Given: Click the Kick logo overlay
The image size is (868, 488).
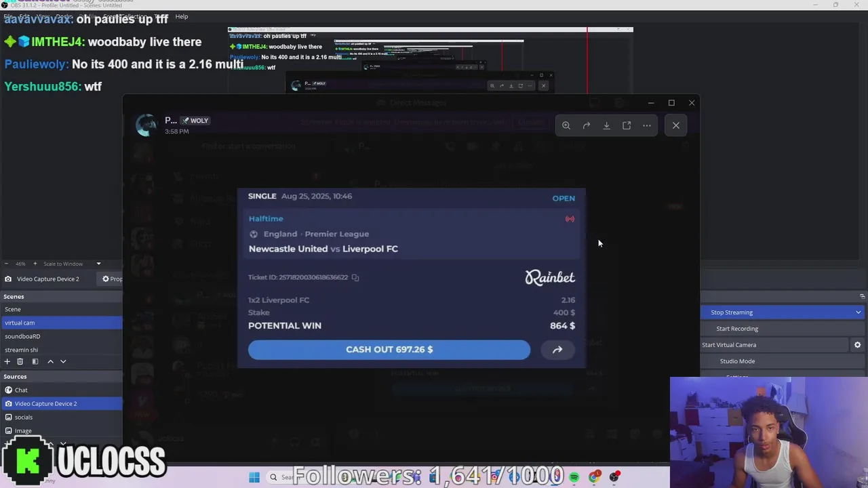Looking at the screenshot, I should tap(27, 462).
